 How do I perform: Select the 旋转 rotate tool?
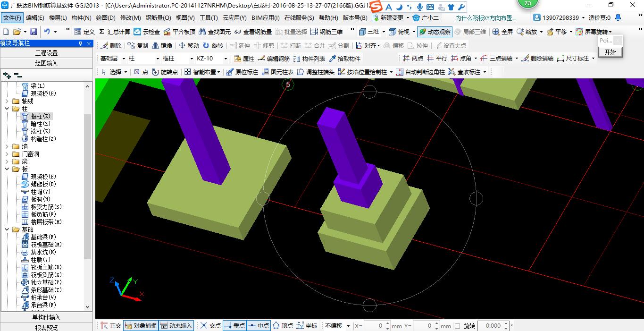[213, 45]
